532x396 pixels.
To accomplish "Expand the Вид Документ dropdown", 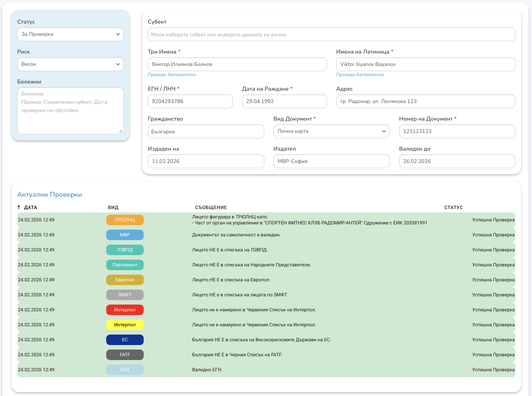I will 331,131.
